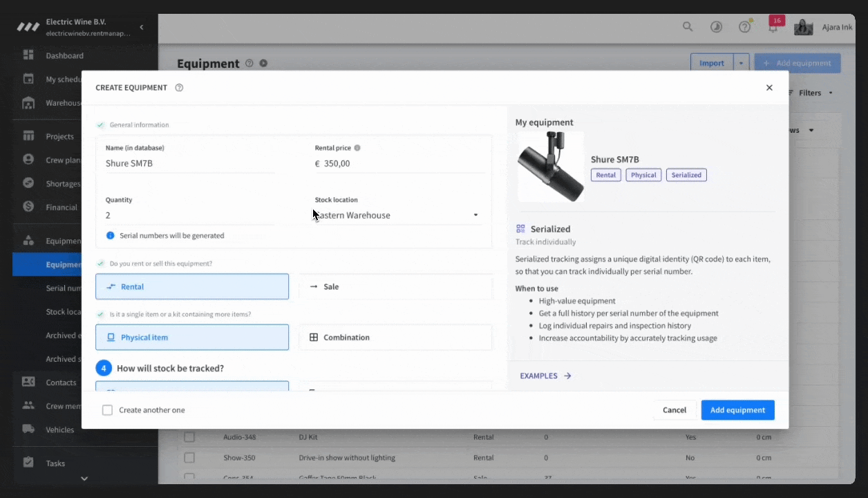Open the Contacts card icon
Viewport: 868px width, 498px height.
28,382
